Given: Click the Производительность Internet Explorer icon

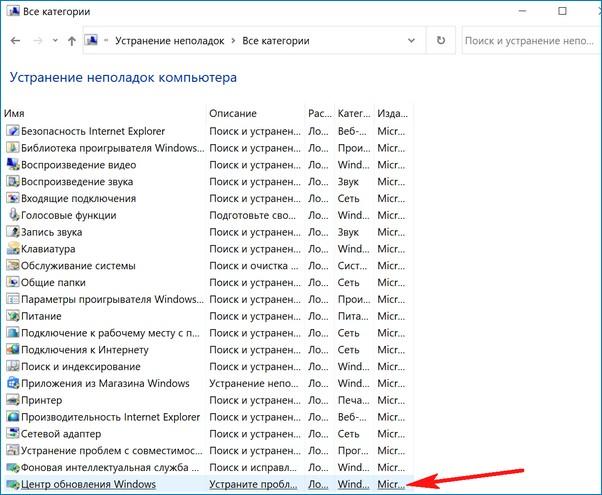Looking at the screenshot, I should click(13, 417).
